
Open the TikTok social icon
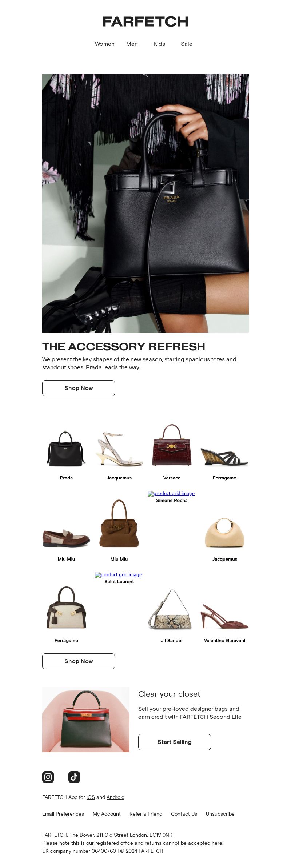(74, 777)
